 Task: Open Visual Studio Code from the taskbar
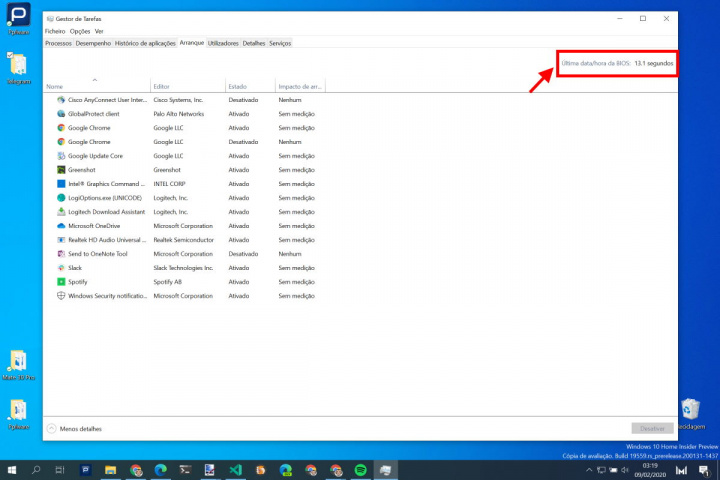click(235, 469)
